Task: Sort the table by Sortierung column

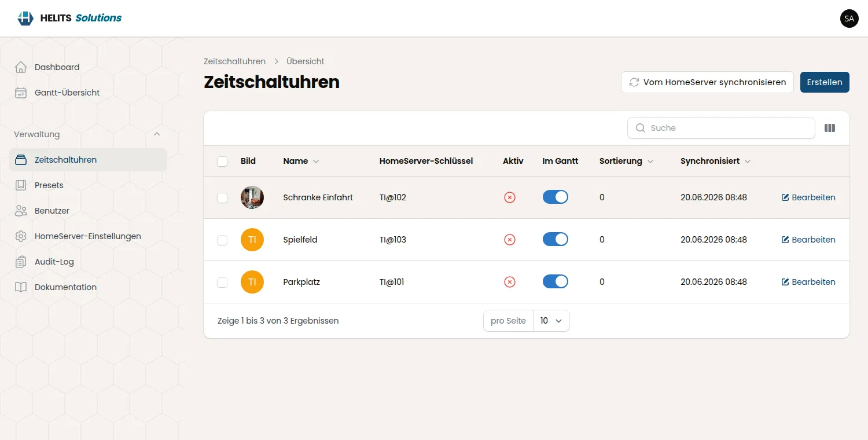Action: pos(627,161)
